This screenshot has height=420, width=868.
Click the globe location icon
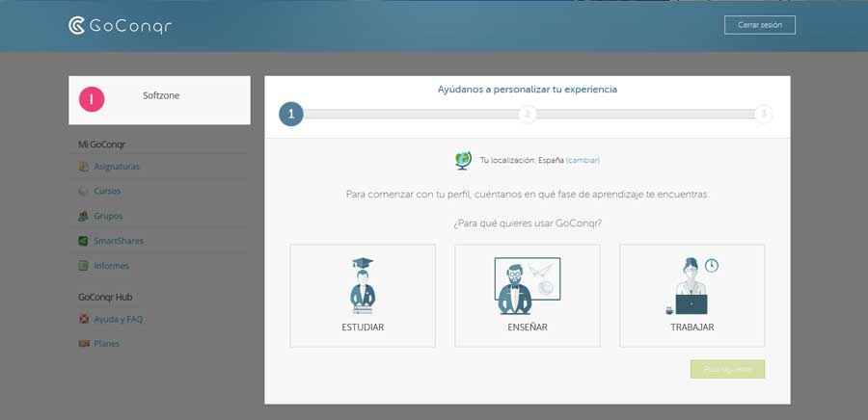pyautogui.click(x=463, y=160)
